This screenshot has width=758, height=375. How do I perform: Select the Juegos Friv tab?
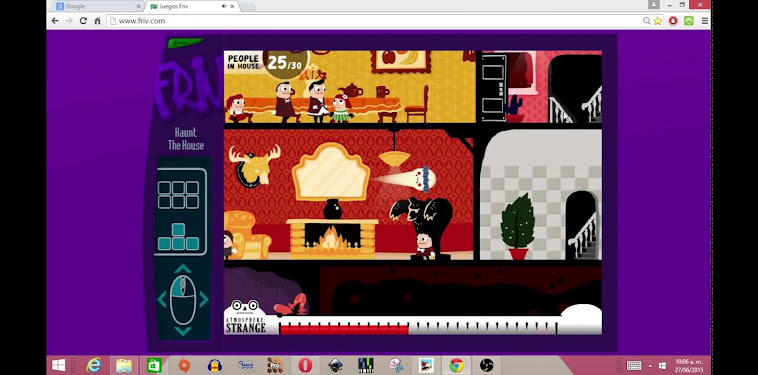tap(191, 6)
